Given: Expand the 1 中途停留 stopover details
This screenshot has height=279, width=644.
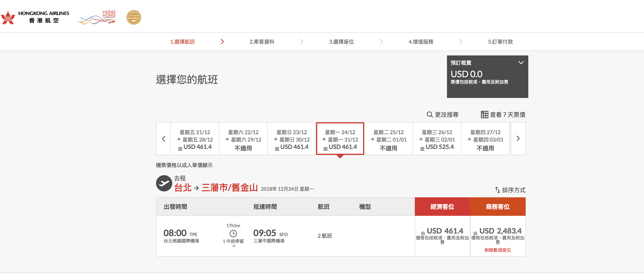Looking at the screenshot, I should (x=233, y=246).
